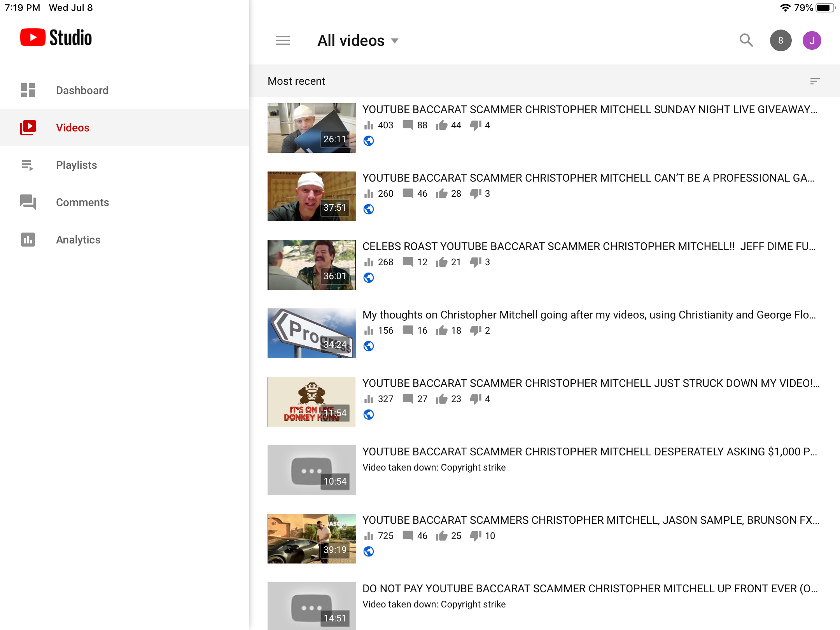
Task: Open Analytics in sidebar
Action: pyautogui.click(x=124, y=240)
